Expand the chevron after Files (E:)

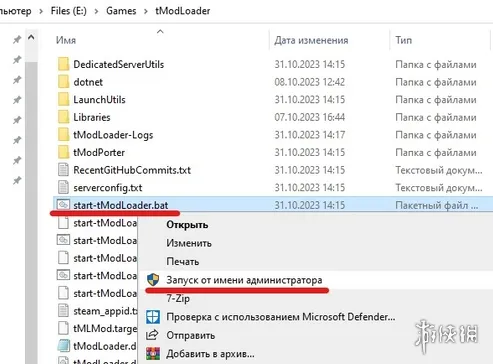coord(96,11)
